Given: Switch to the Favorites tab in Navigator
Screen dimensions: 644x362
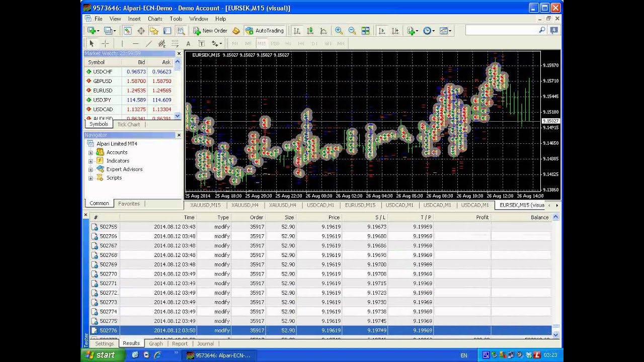Looking at the screenshot, I should coord(129,204).
